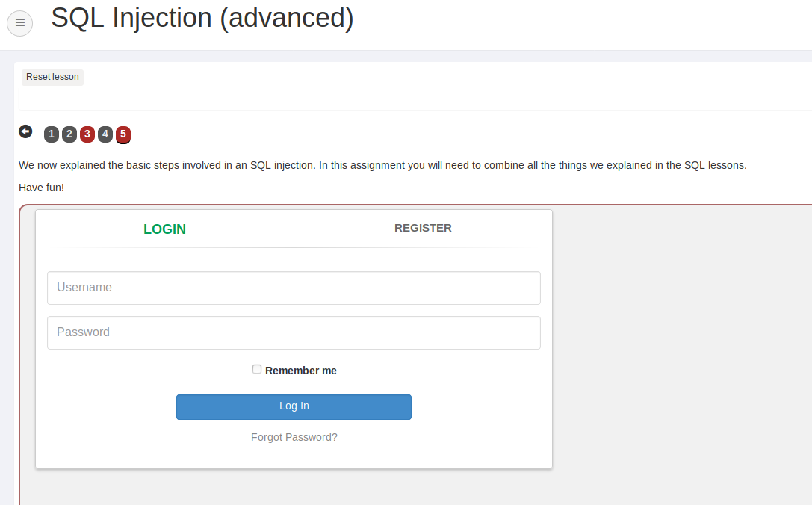Open the red page 3 badge
The height and width of the screenshot is (505, 812).
point(87,134)
